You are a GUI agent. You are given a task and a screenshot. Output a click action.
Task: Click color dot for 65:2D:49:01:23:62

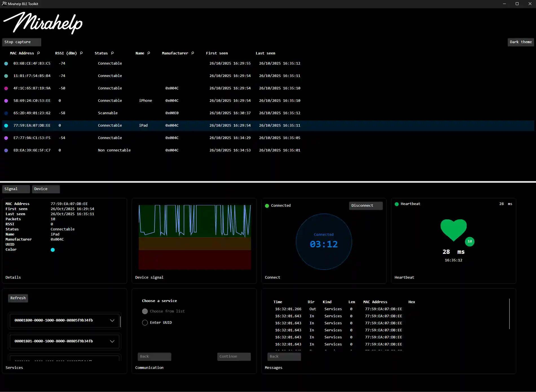pyautogui.click(x=6, y=113)
